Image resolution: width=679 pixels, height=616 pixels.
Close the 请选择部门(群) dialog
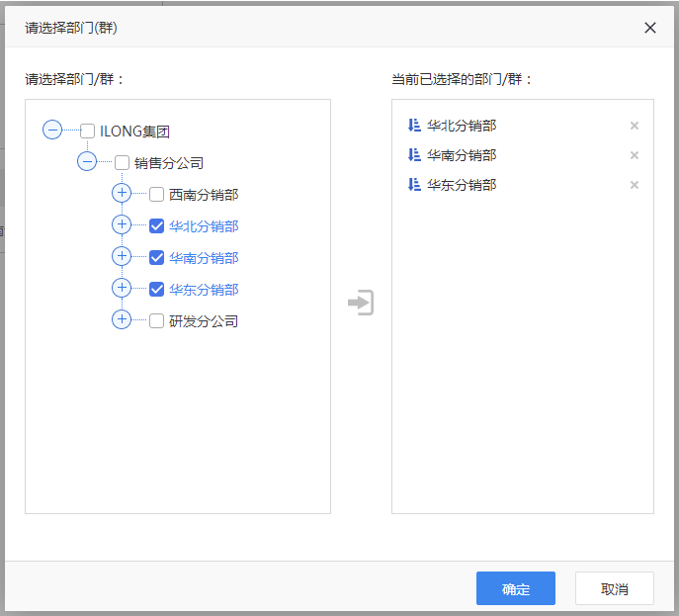(649, 28)
